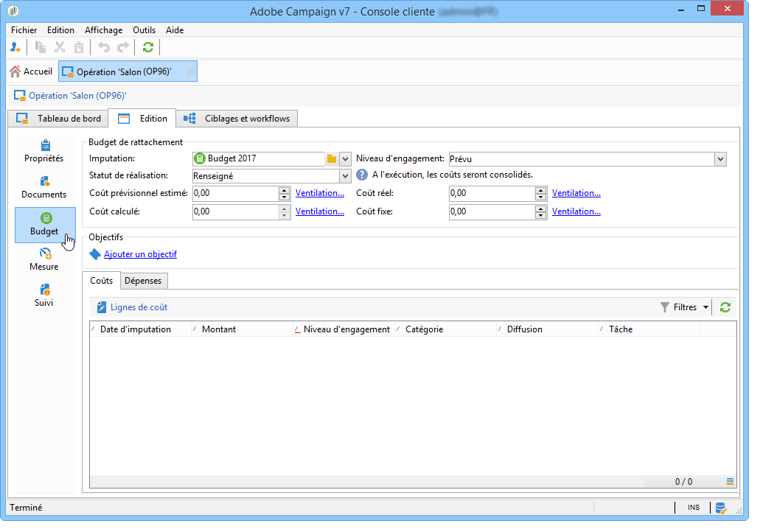
Task: Close the Opération 'Salon (OP96)' tab
Action: coord(191,71)
